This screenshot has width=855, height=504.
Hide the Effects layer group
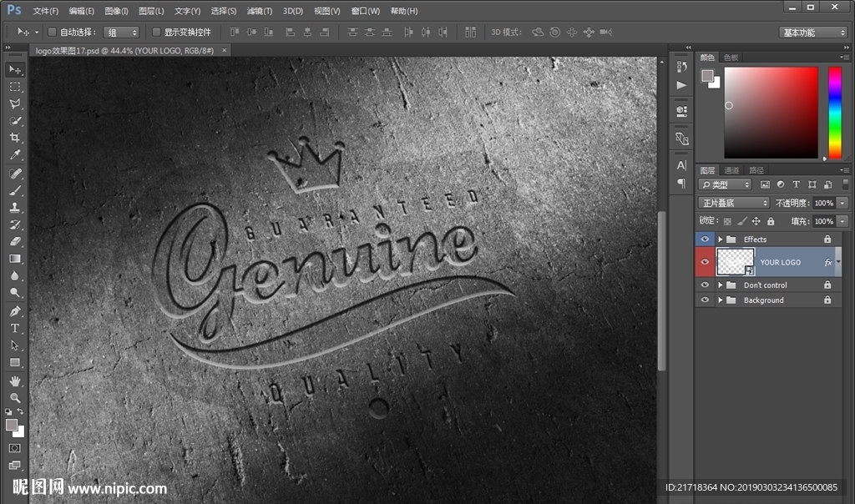[705, 239]
